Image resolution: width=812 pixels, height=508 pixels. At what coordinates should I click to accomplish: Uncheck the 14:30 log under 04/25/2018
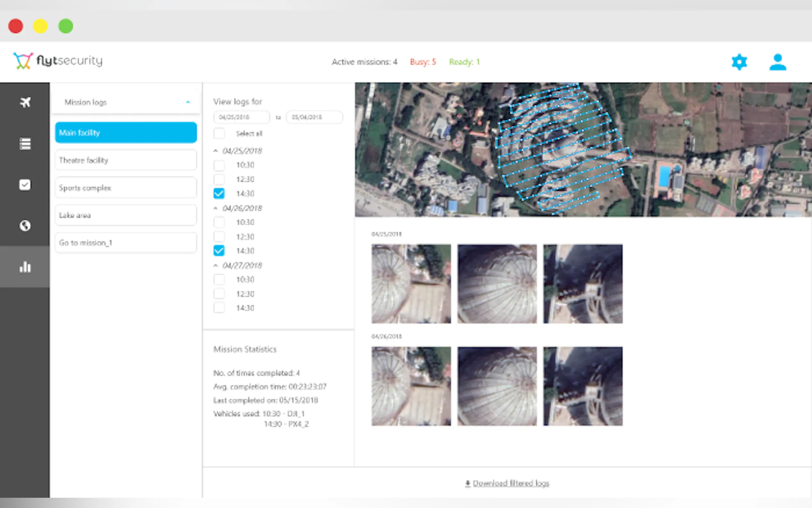(x=219, y=194)
